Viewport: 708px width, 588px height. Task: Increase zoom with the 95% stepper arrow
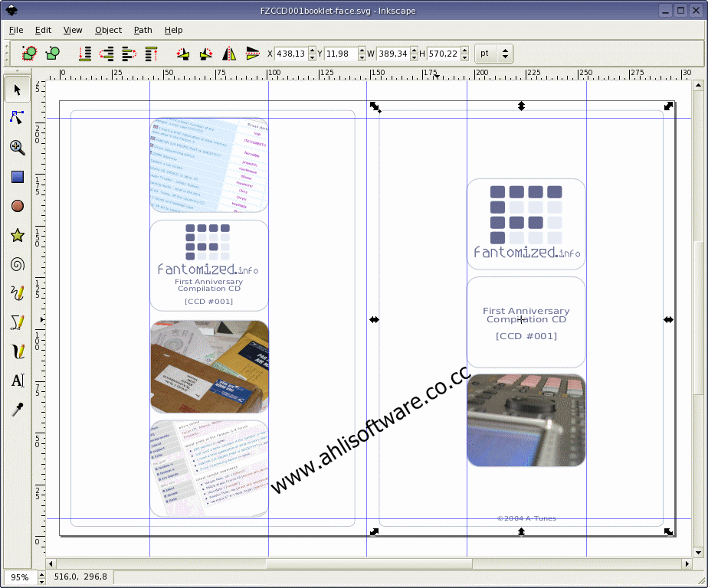point(41,573)
